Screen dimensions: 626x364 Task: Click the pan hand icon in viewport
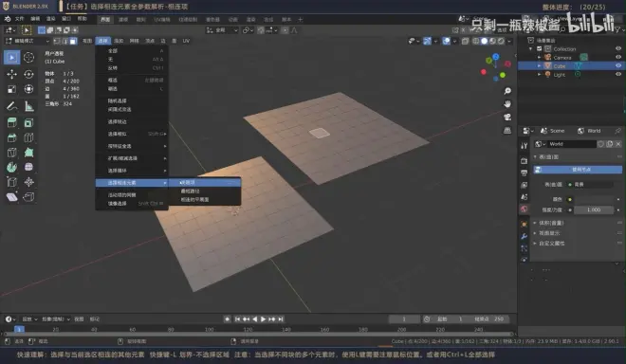[507, 104]
